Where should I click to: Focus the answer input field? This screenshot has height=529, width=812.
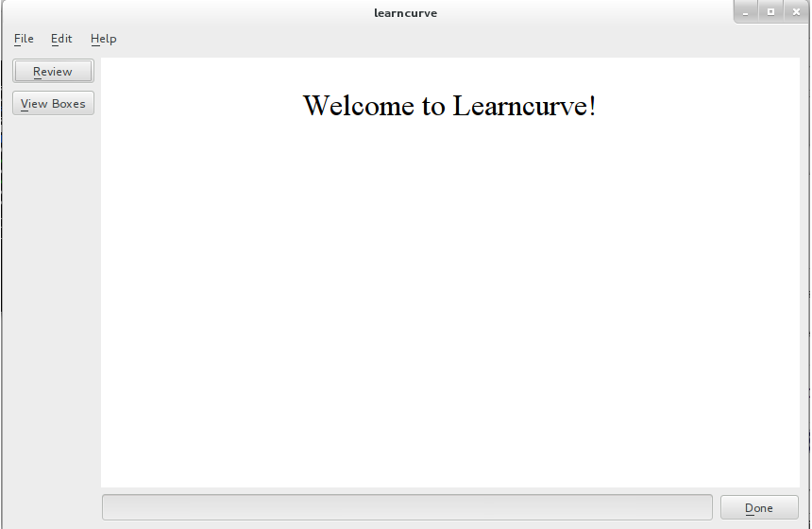(x=407, y=507)
